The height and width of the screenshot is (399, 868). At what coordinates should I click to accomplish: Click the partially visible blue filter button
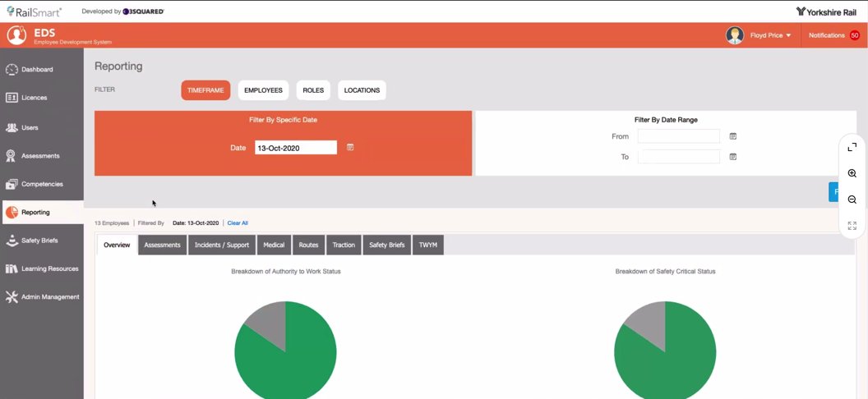pyautogui.click(x=835, y=192)
